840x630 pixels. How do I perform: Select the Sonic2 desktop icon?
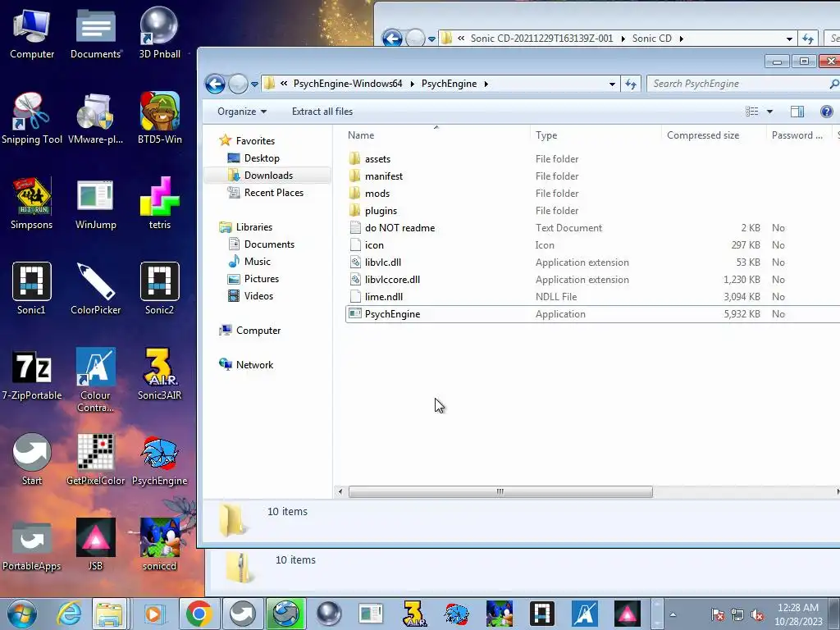point(160,289)
